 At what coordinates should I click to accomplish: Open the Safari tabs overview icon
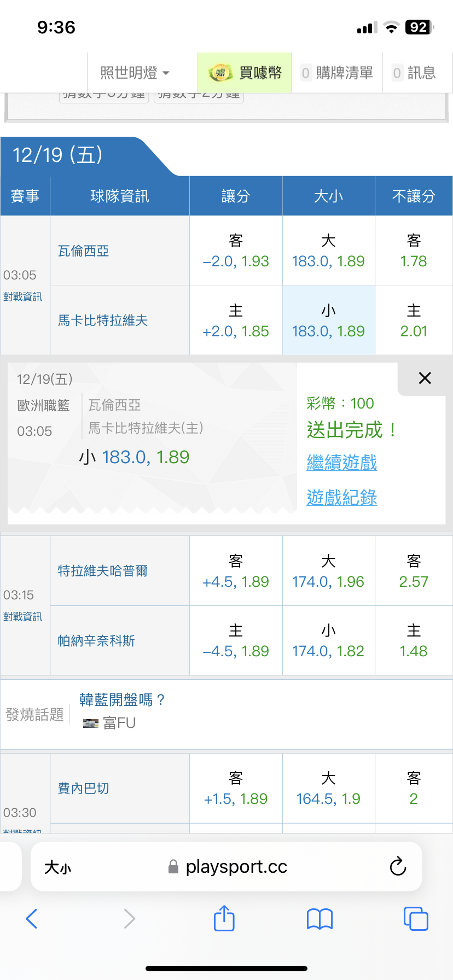(x=415, y=918)
